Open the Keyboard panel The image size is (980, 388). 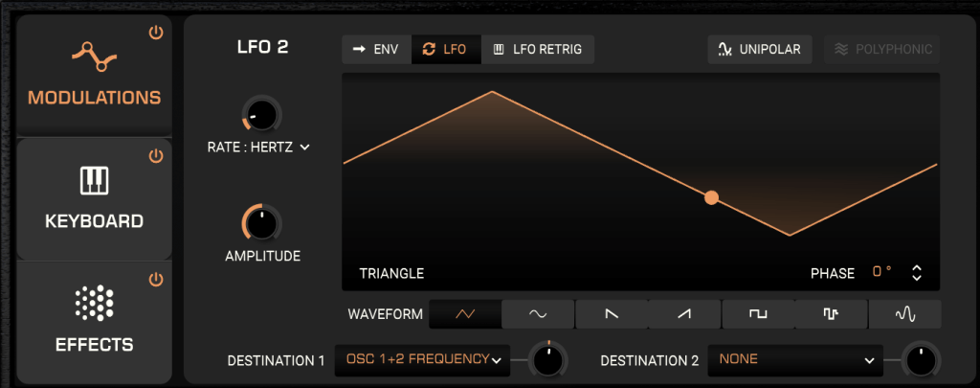94,199
